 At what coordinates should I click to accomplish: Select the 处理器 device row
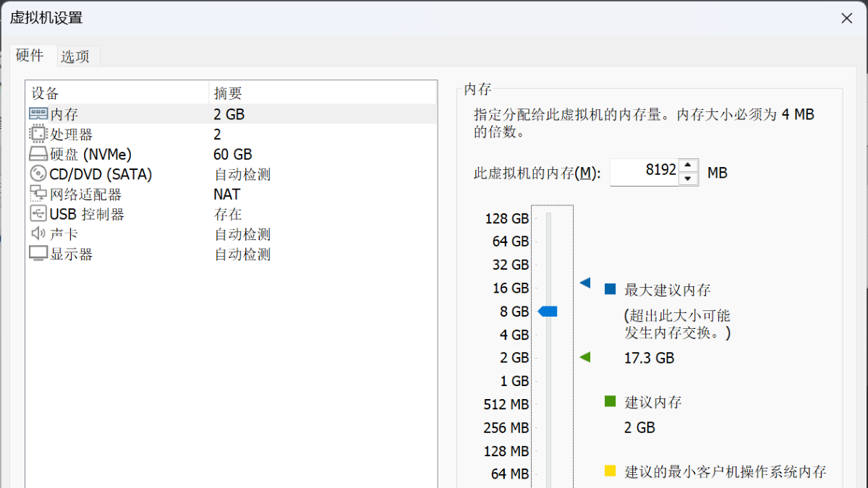click(231, 134)
